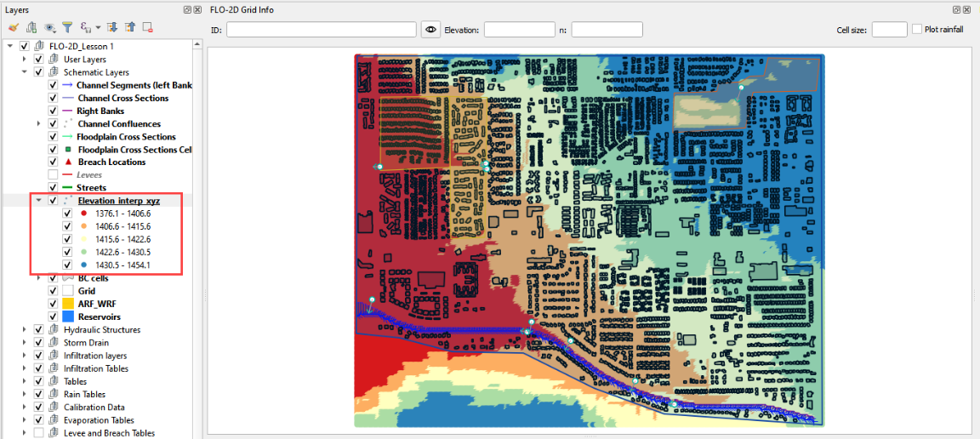Viewport: 980px width, 439px height.
Task: Click the Remove Layer/Group icon
Action: (x=147, y=28)
